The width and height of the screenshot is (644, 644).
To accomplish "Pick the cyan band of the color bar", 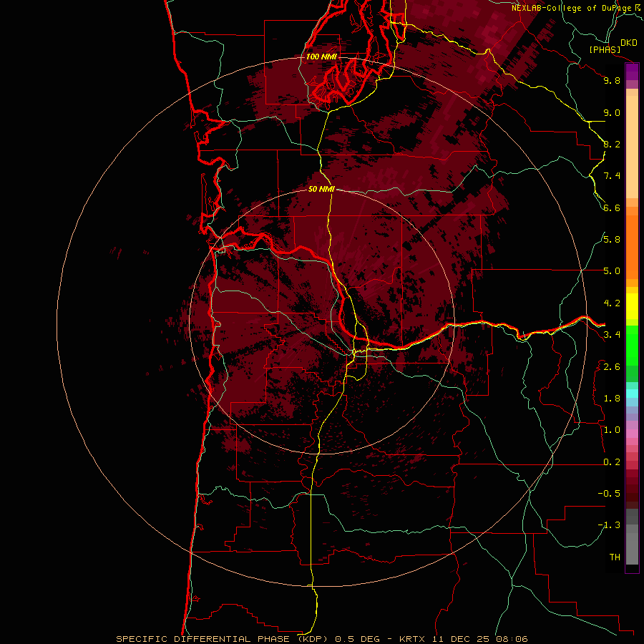I will [x=632, y=394].
